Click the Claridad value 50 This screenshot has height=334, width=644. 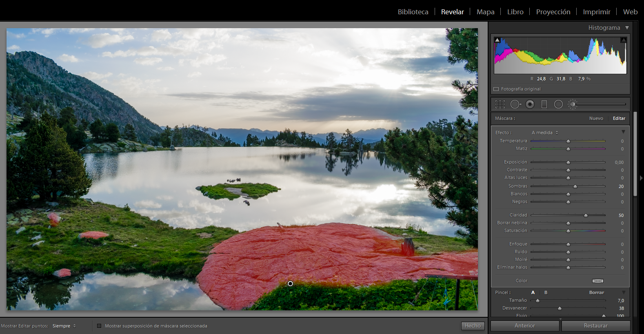pyautogui.click(x=621, y=215)
